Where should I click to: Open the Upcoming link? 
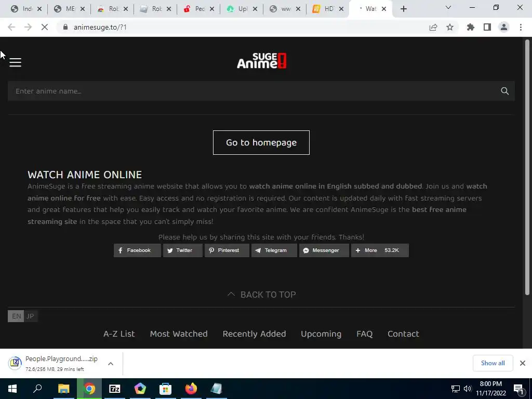tap(321, 334)
